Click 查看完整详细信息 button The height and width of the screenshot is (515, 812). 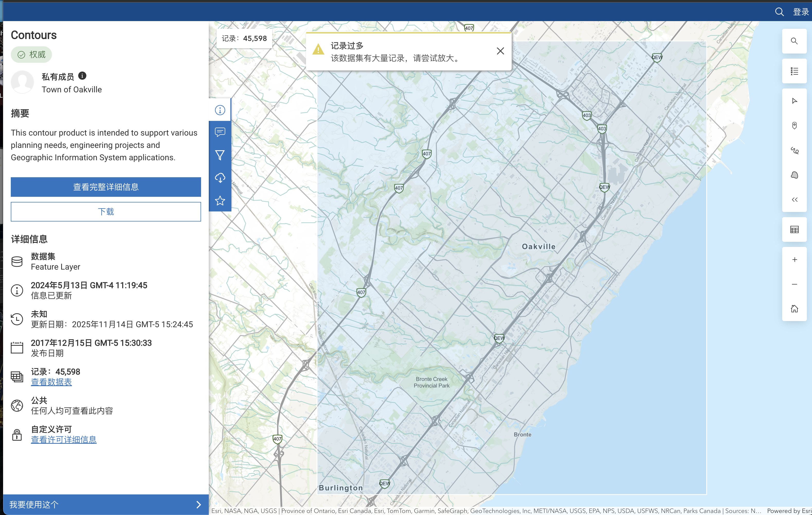pyautogui.click(x=105, y=187)
